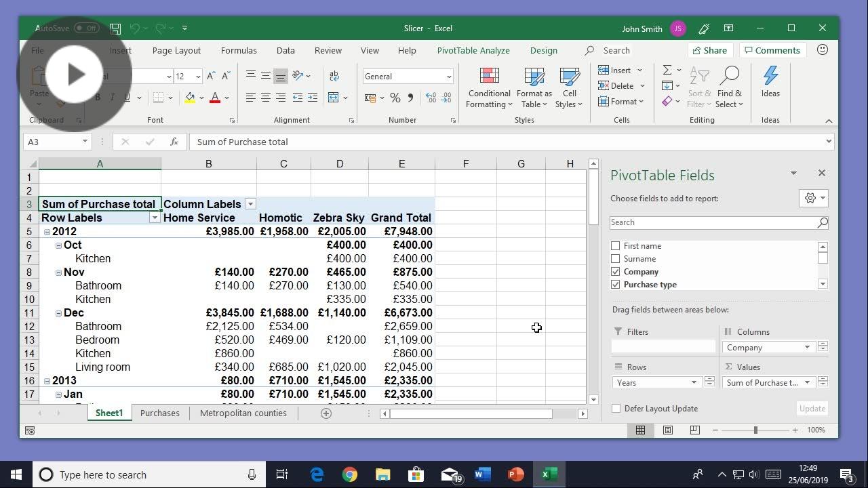
Task: Open PivotTable Fields tools gear
Action: [x=814, y=198]
